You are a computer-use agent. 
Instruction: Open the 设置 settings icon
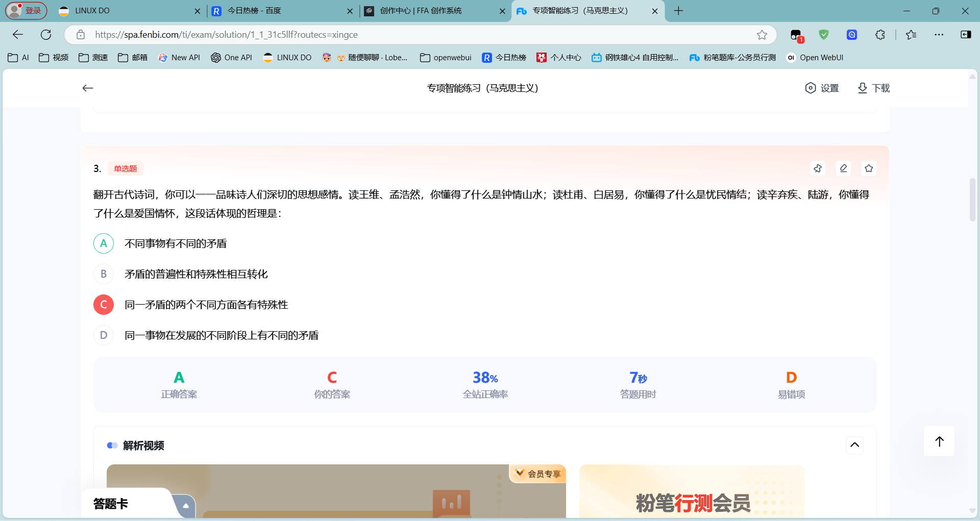tap(810, 88)
